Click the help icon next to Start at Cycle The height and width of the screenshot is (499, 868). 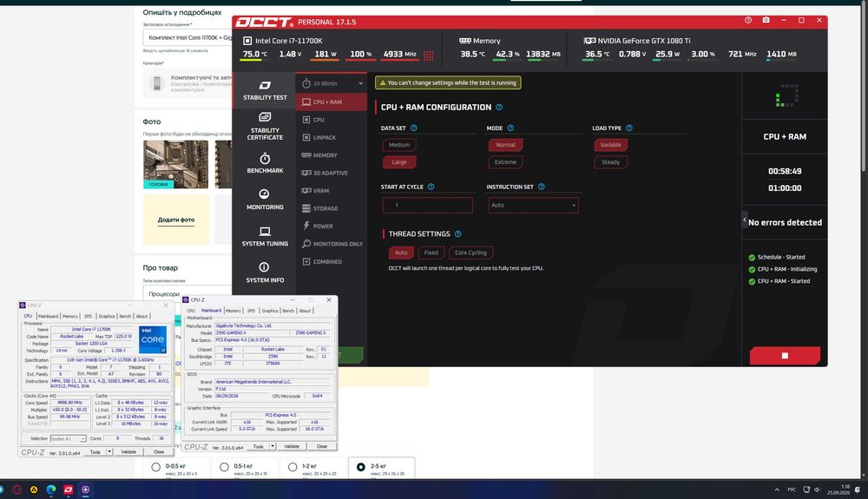[x=431, y=187]
